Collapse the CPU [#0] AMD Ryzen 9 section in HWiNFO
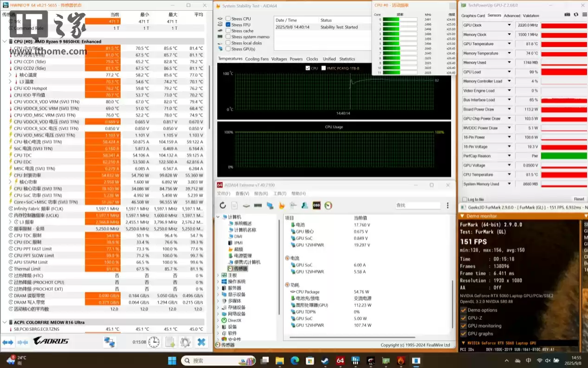The width and height of the screenshot is (588, 368). click(x=4, y=41)
